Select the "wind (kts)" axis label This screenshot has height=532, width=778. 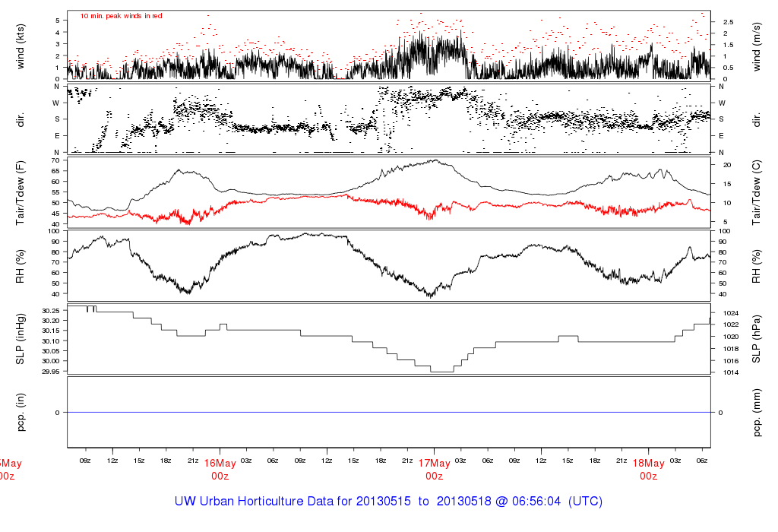(x=21, y=46)
